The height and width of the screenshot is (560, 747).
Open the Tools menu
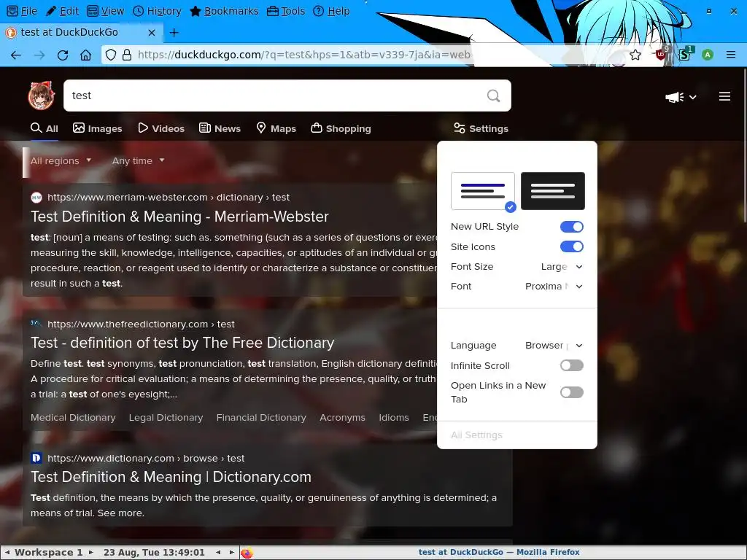pos(286,11)
